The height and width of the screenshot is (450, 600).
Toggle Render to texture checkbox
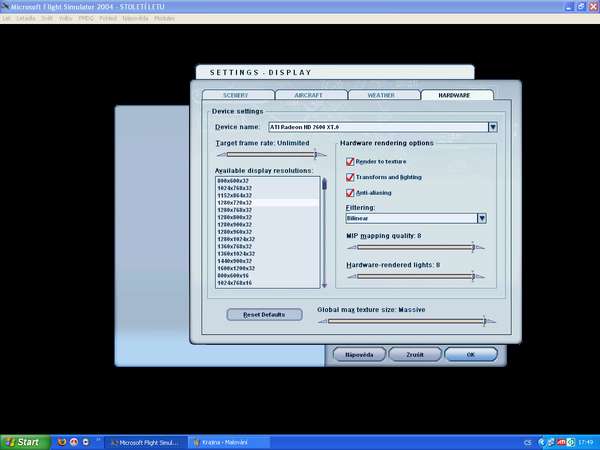[x=350, y=161]
